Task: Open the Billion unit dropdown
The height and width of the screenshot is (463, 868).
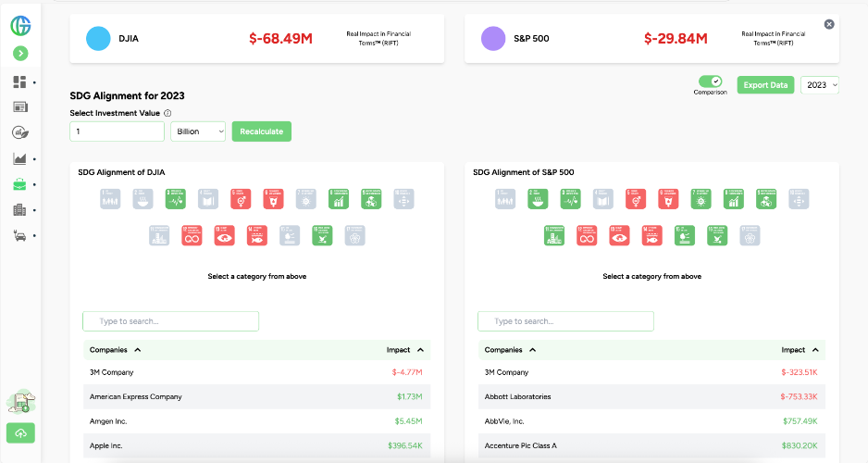Action: pos(198,131)
